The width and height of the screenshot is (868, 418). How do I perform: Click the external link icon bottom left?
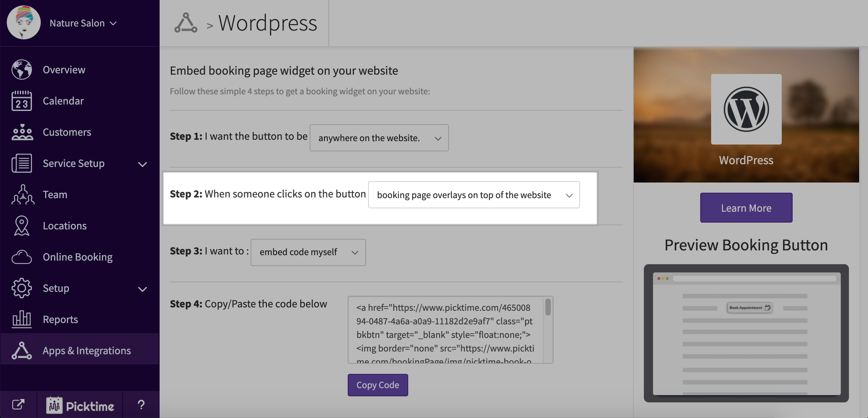click(x=18, y=404)
